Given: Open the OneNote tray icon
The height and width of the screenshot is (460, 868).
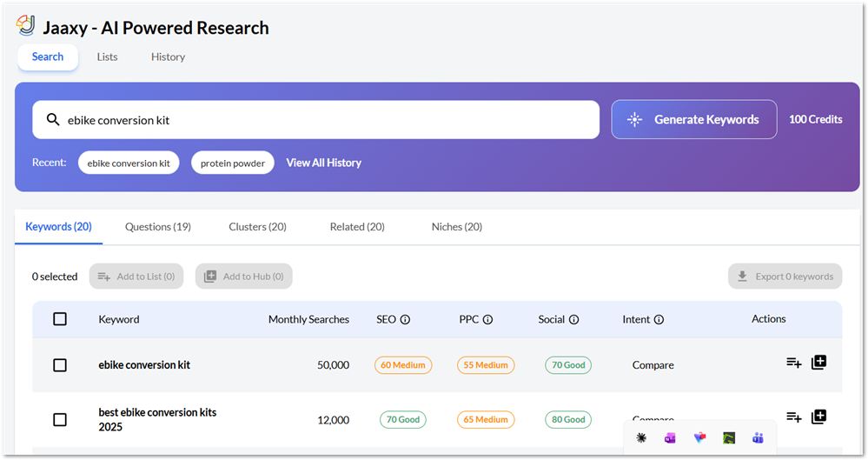Looking at the screenshot, I should pos(670,438).
